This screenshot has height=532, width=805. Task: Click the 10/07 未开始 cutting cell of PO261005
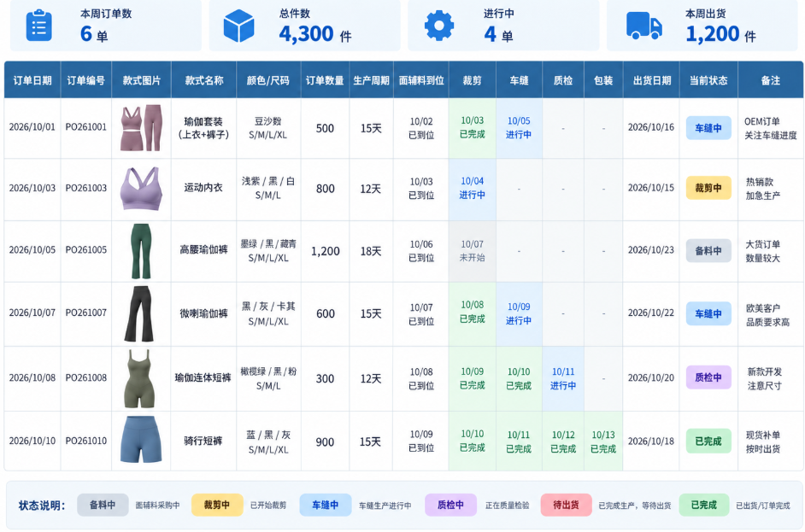coord(473,251)
